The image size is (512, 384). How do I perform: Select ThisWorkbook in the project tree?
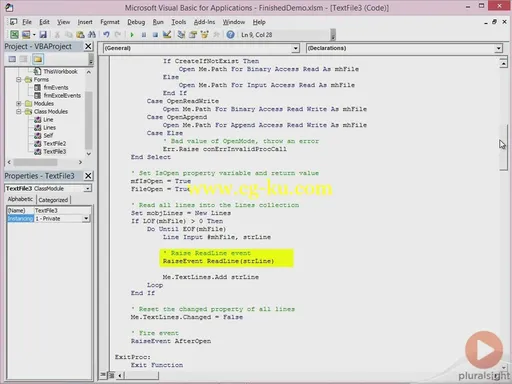[x=60, y=71]
